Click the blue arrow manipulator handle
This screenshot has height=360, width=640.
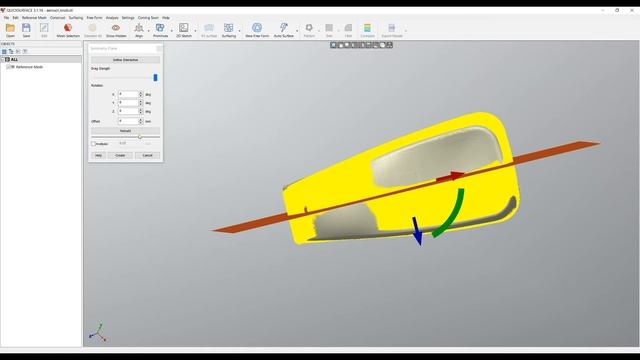(417, 231)
